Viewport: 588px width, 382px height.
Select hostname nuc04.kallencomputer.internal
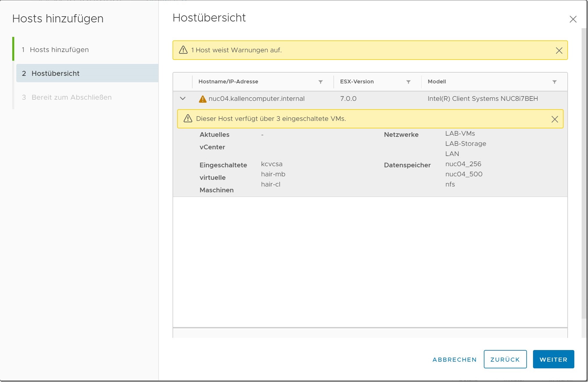click(256, 99)
